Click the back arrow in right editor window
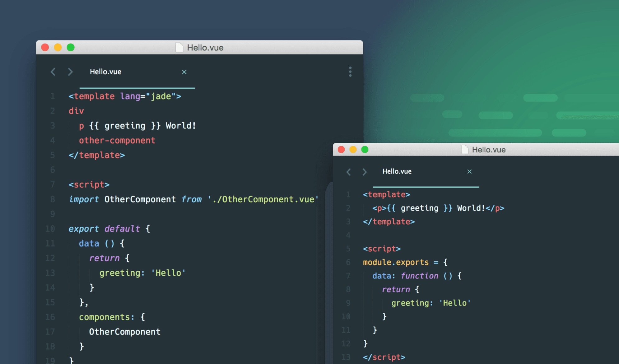Viewport: 619px width, 364px height. pyautogui.click(x=349, y=172)
